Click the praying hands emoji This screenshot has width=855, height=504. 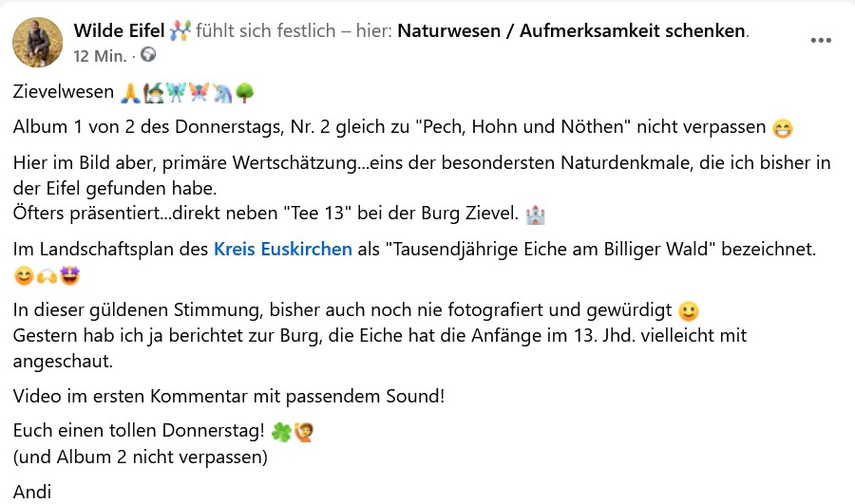point(130,93)
